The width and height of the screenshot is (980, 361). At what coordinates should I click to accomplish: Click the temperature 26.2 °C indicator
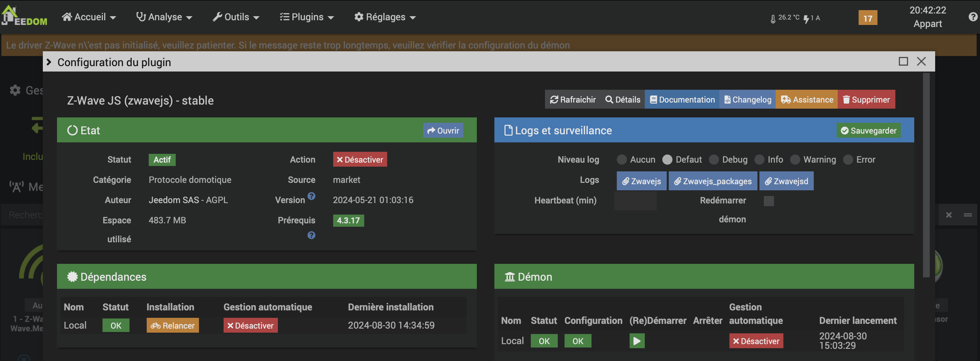click(785, 18)
